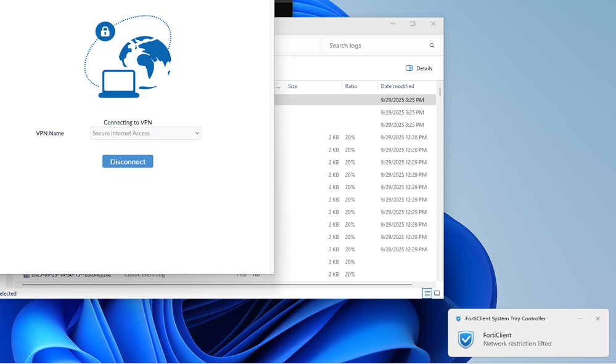Viewport: 616px width, 364px height.
Task: Open FortiClient notification options (three dots)
Action: 580,318
